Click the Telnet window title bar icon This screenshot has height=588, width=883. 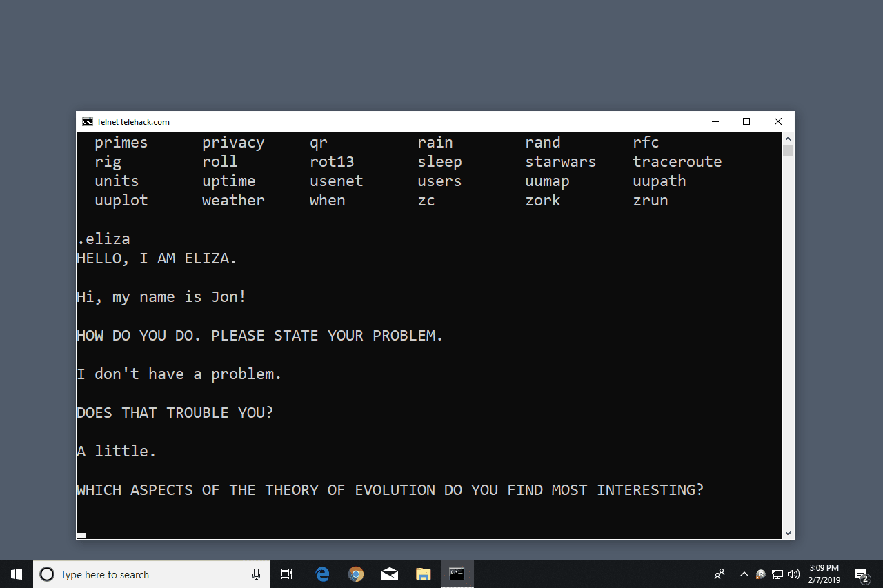click(x=88, y=122)
